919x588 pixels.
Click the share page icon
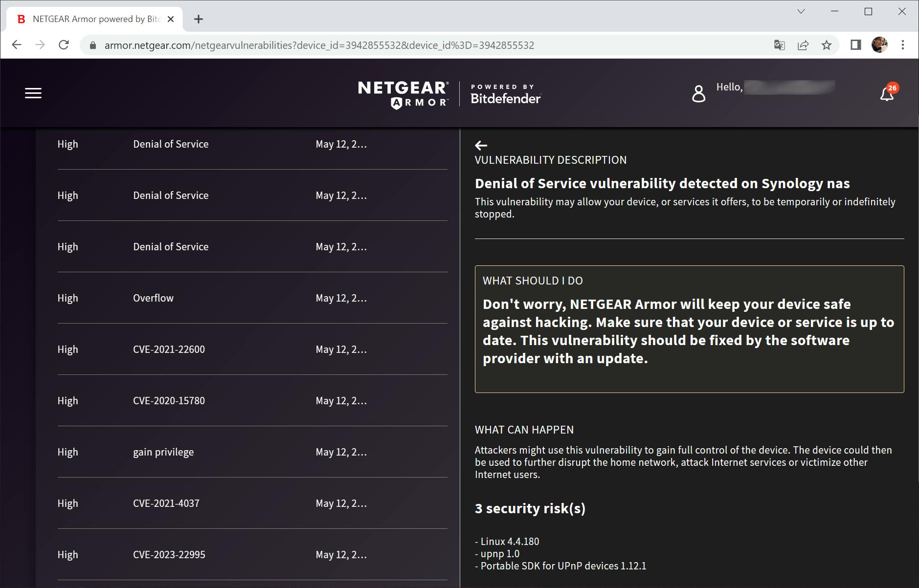click(803, 45)
